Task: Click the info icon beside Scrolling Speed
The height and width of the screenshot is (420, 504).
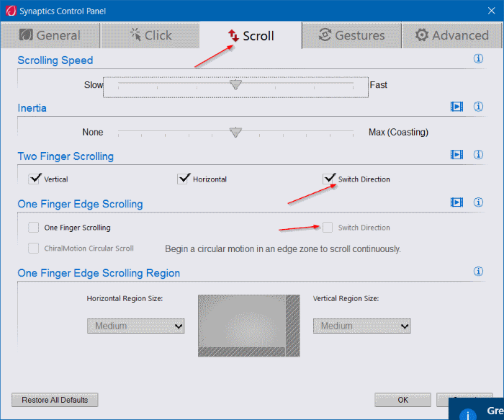Action: (x=478, y=59)
